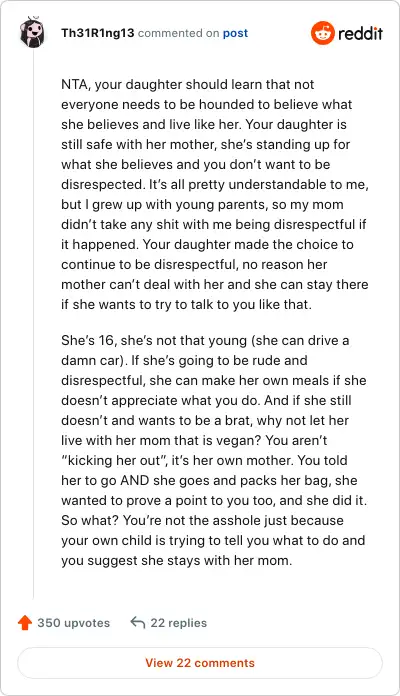Viewport: 400px width, 696px height.
Task: Follow the blue "post" link
Action: [x=235, y=33]
